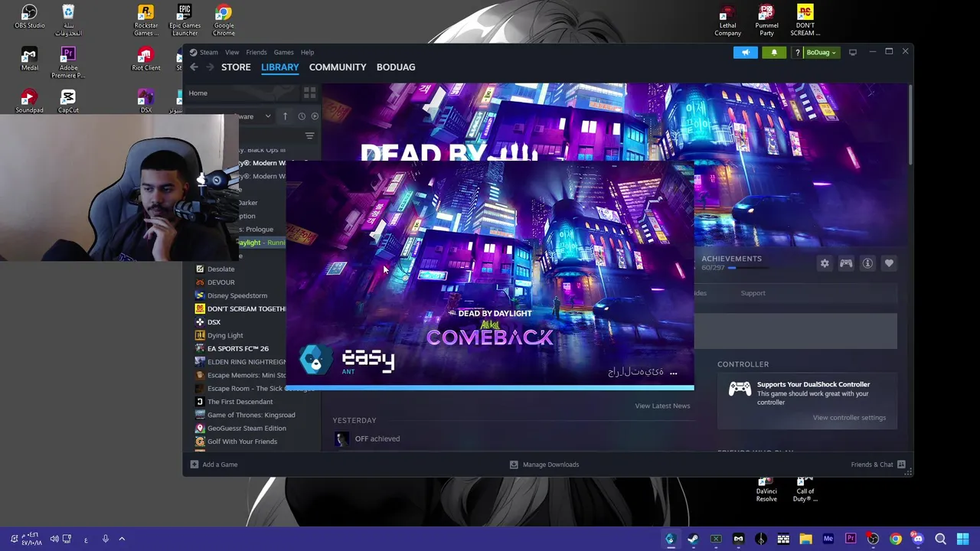980x551 pixels.
Task: Switch to STORE tab
Action: pos(236,67)
